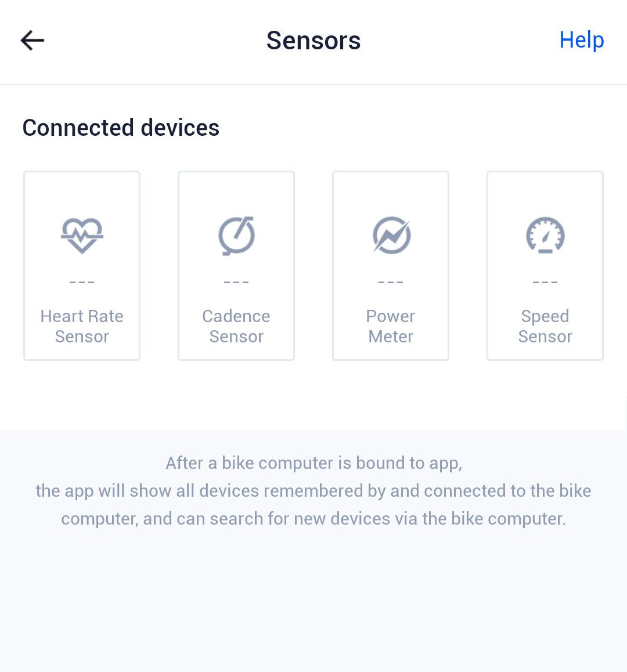Image resolution: width=627 pixels, height=672 pixels.
Task: Click the word Sensor in the Heart Rate card
Action: pyautogui.click(x=82, y=337)
